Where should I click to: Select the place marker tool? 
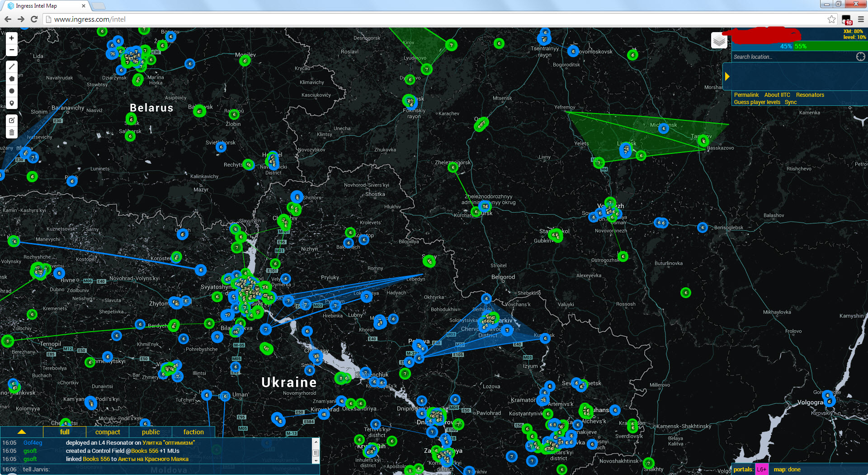(x=12, y=103)
